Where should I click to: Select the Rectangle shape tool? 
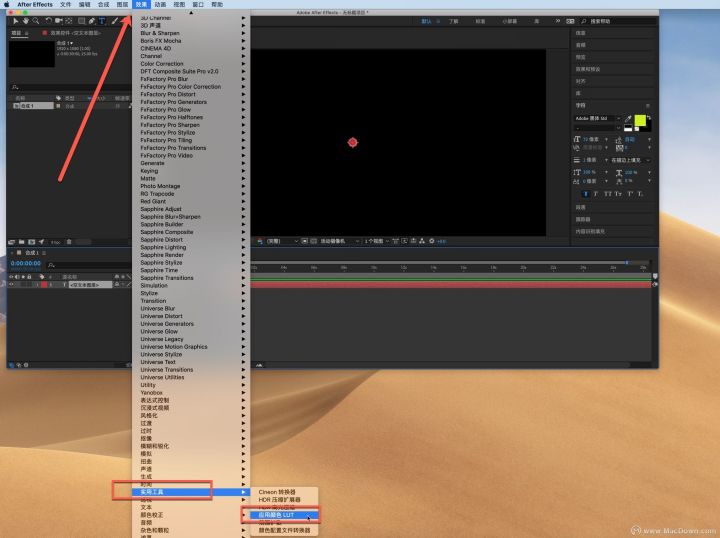click(81, 21)
